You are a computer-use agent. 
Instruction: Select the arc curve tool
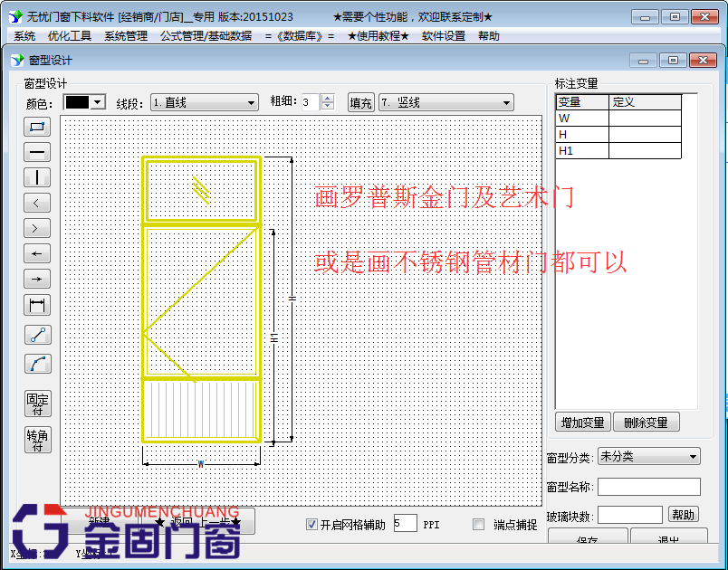click(x=36, y=364)
